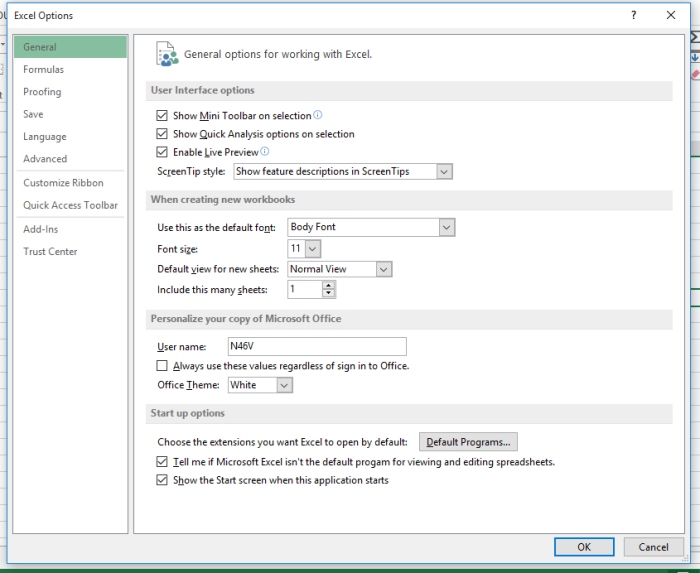Expand the default font Body Font dropdown
This screenshot has width=700, height=573.
click(x=446, y=228)
